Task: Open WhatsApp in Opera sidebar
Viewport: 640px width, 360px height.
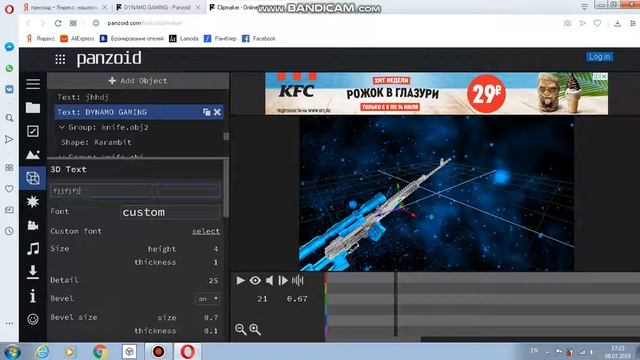Action: tap(9, 68)
